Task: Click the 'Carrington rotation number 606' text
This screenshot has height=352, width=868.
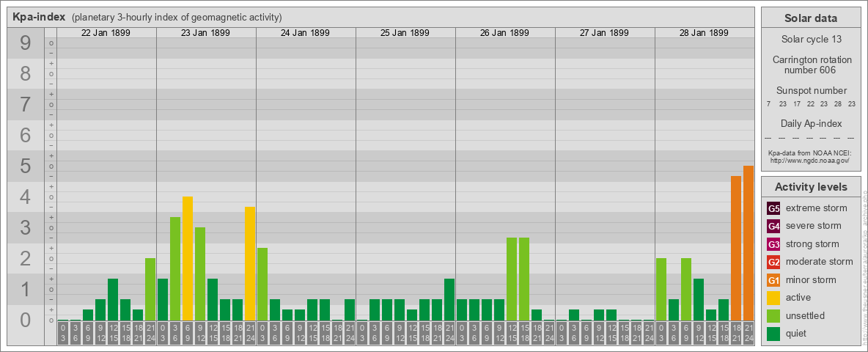Action: (811, 65)
